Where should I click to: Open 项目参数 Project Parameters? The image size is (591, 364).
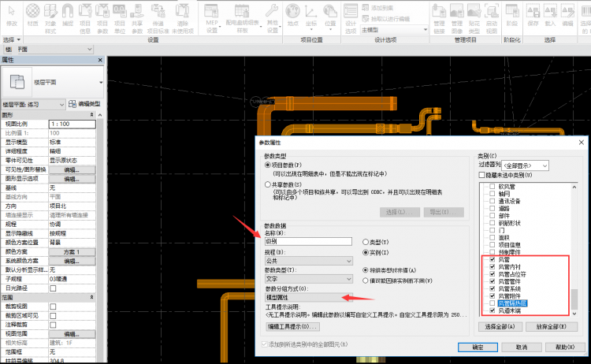click(x=102, y=18)
